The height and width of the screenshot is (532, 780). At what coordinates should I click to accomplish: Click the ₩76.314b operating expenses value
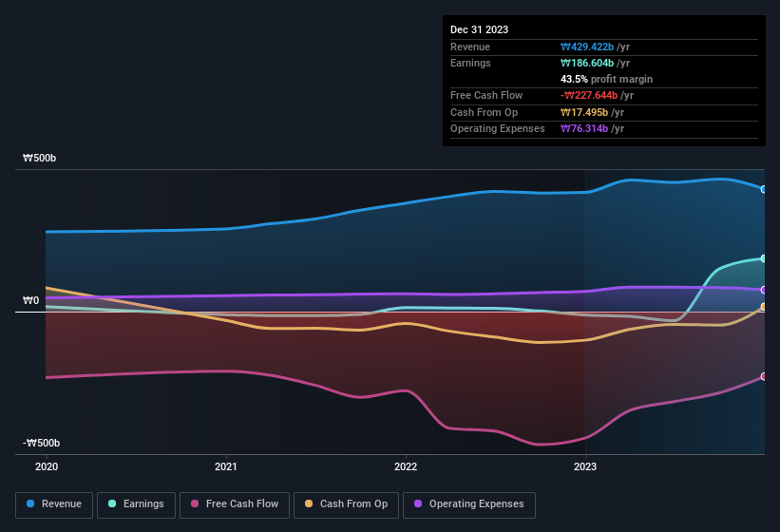tap(584, 129)
